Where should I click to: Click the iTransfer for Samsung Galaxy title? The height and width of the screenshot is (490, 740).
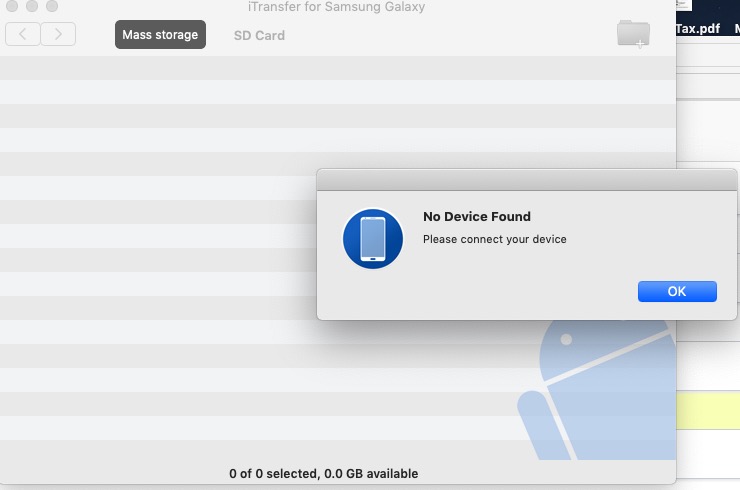[x=336, y=7]
